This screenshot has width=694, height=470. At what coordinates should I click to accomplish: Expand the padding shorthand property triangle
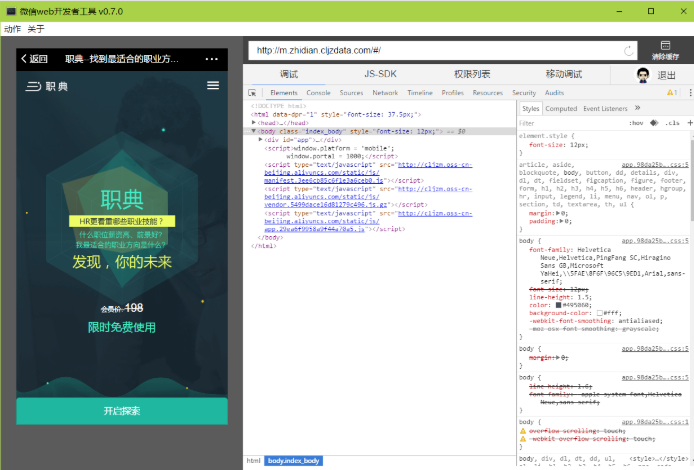562,221
